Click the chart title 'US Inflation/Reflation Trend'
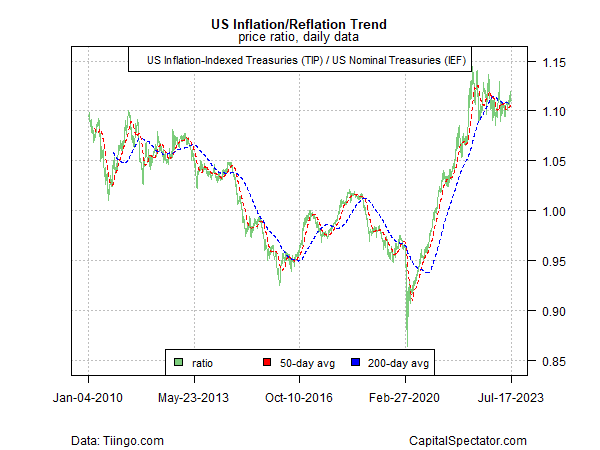The height and width of the screenshot is (450, 600). [299, 24]
